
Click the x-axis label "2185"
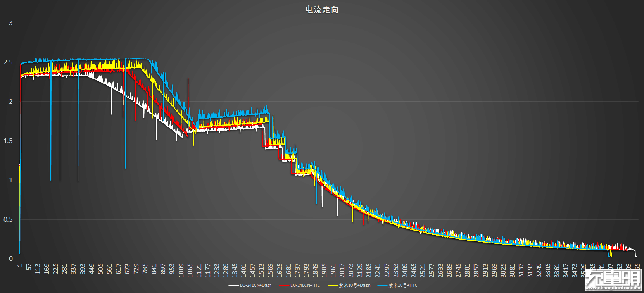pos(369,270)
